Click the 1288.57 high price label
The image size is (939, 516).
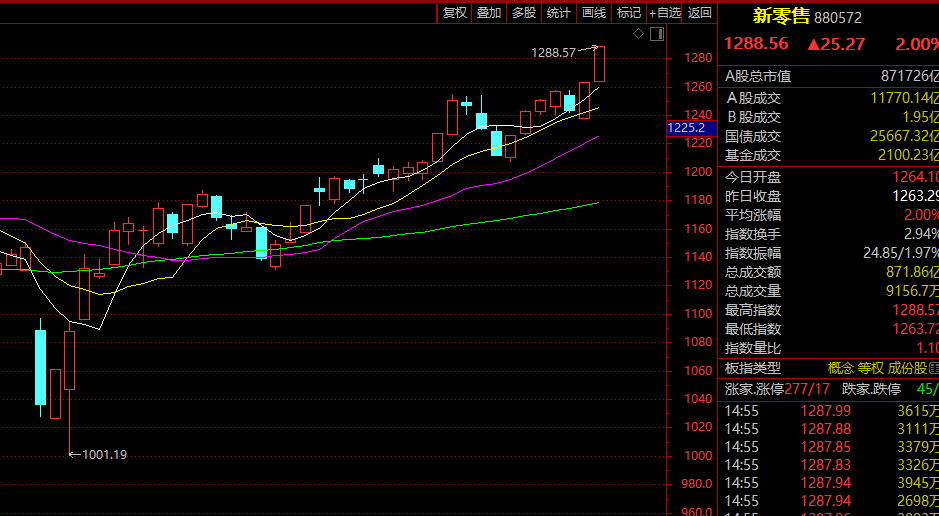(553, 53)
